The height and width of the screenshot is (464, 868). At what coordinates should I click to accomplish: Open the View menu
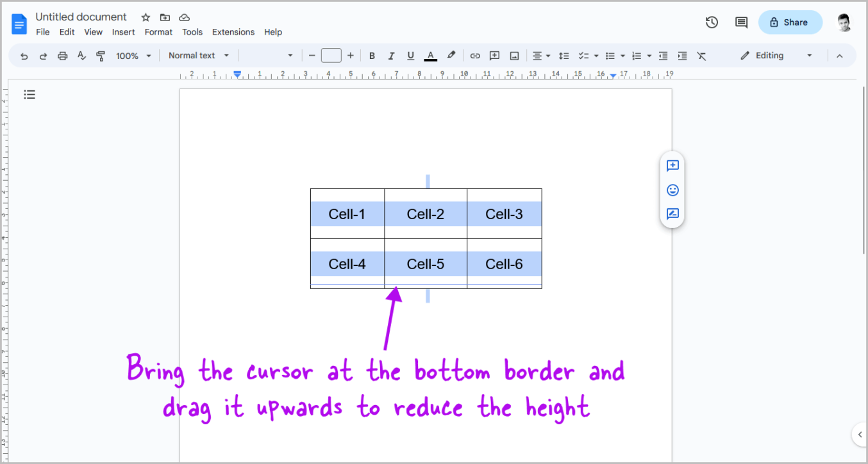click(x=94, y=32)
